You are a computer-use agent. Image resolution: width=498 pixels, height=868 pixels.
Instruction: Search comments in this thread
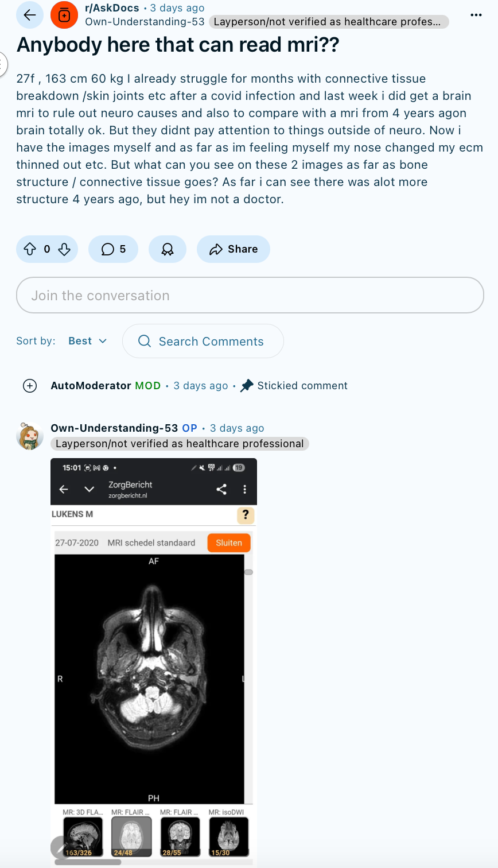203,341
